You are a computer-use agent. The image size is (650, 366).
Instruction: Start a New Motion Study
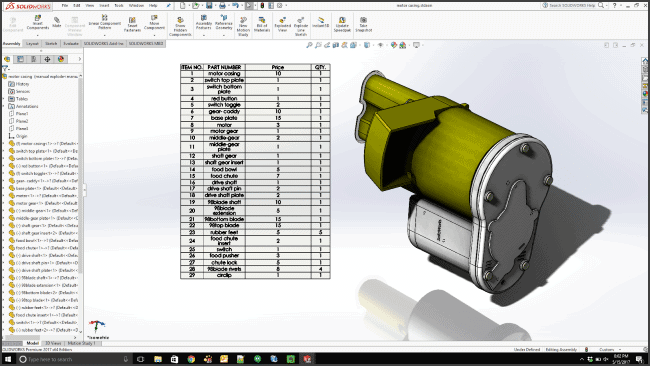pos(243,27)
